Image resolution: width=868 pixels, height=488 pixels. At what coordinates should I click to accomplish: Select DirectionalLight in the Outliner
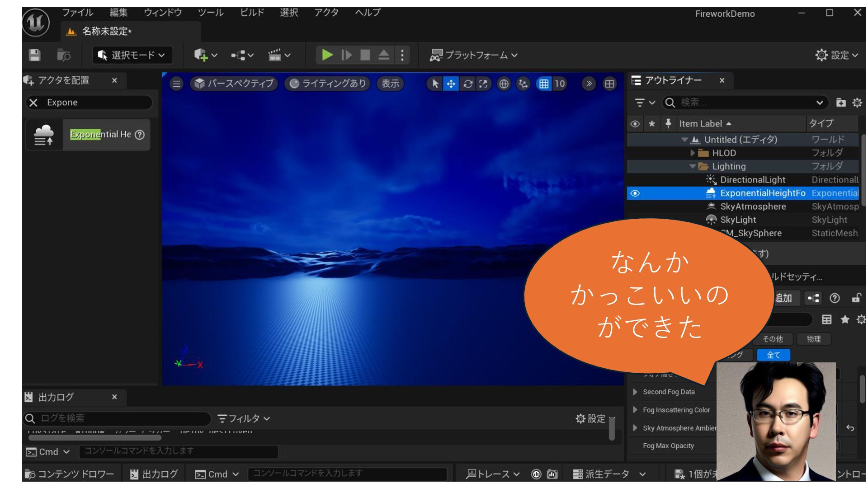(x=752, y=180)
